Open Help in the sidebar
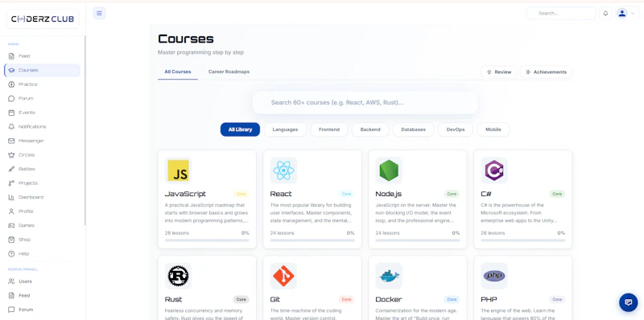This screenshot has height=320, width=644. pos(43,253)
